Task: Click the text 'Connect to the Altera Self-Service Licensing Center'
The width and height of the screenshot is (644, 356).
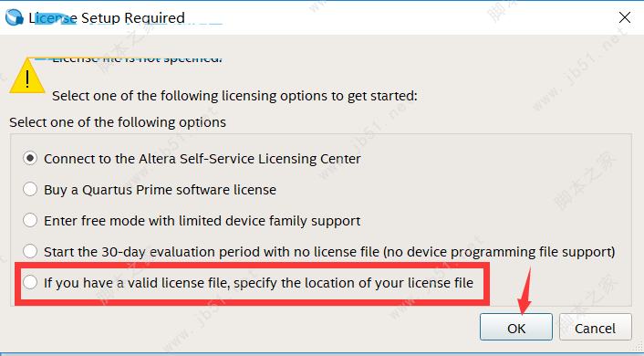Action: pos(203,159)
